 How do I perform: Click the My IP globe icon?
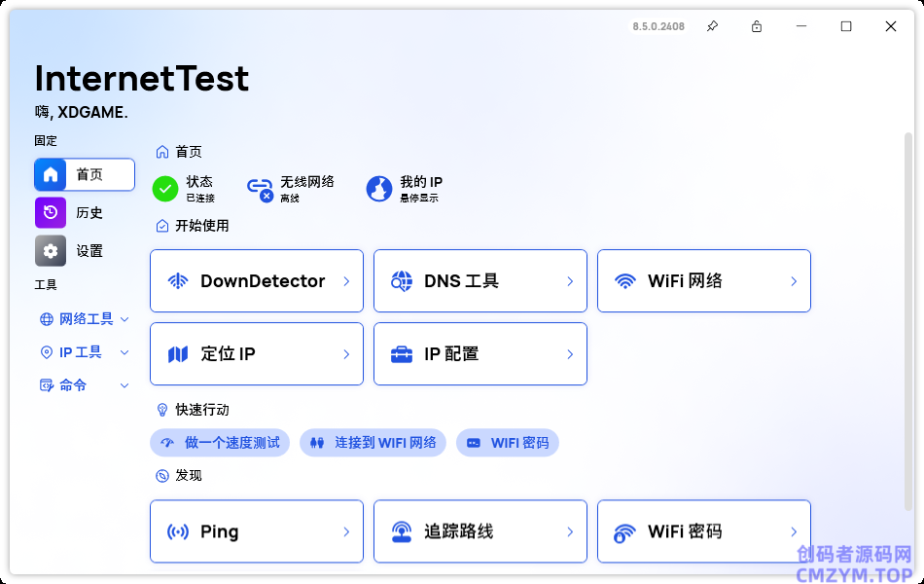click(x=379, y=189)
